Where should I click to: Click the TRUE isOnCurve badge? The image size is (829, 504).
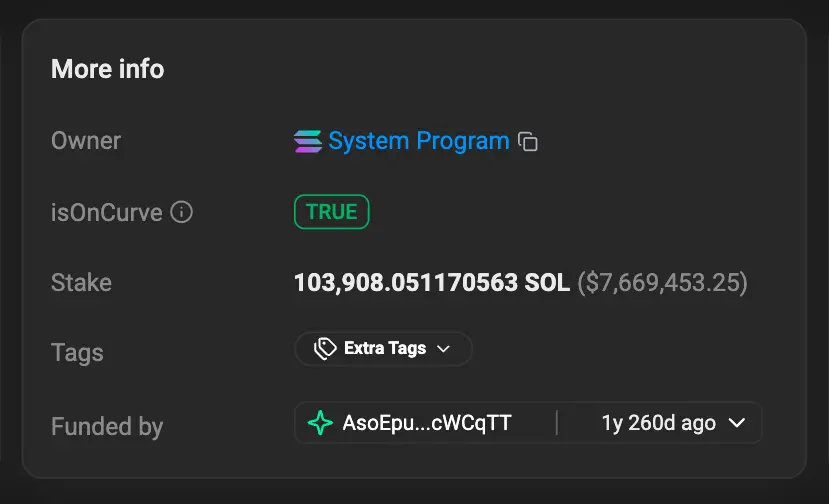click(x=331, y=212)
